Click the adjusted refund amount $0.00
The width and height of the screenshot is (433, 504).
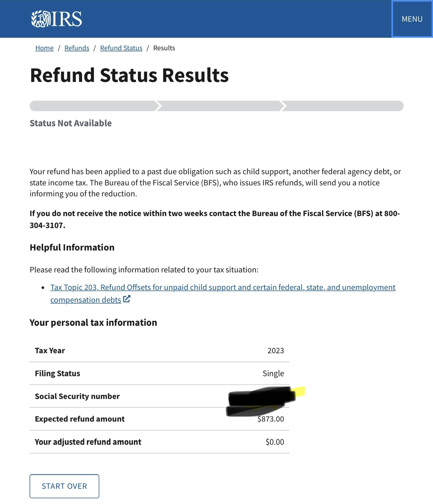pos(275,442)
